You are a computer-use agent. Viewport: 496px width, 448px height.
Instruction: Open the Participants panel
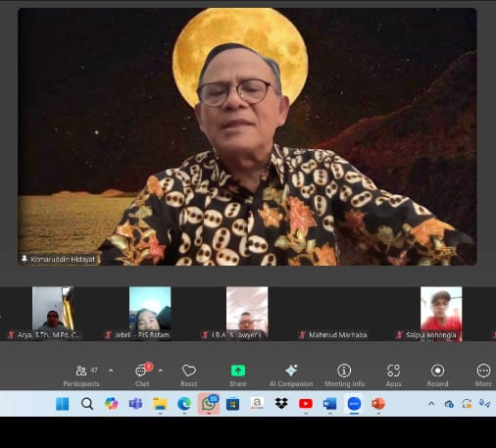(x=81, y=375)
